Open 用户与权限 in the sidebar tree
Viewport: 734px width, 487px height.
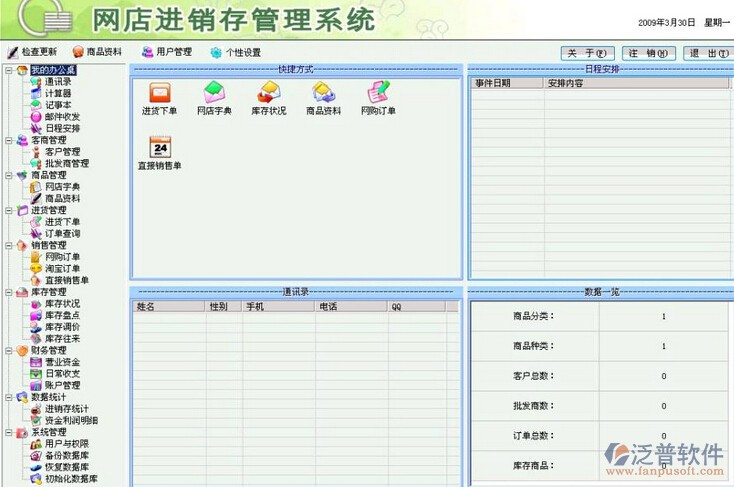[x=67, y=443]
